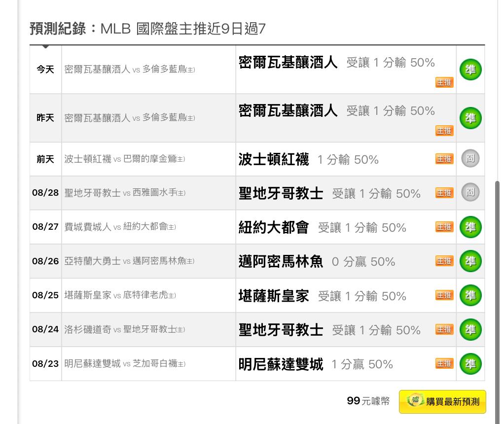Click the 聖地牙哥教士 vs 西雅圖水手 matchup

tap(125, 193)
